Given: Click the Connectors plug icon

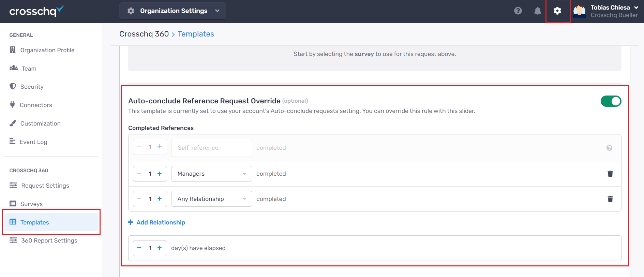Looking at the screenshot, I should (x=12, y=105).
